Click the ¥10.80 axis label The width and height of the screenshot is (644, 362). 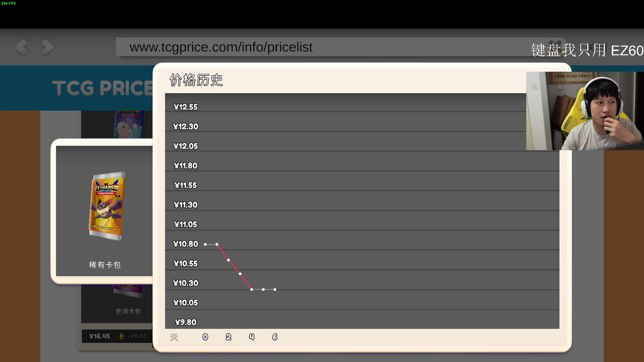(x=185, y=244)
